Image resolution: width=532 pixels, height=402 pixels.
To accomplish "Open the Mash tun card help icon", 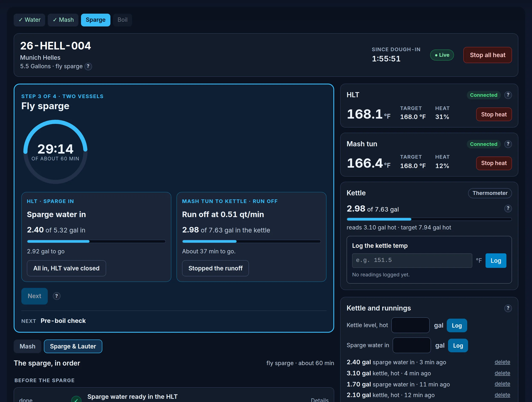I will click(508, 144).
